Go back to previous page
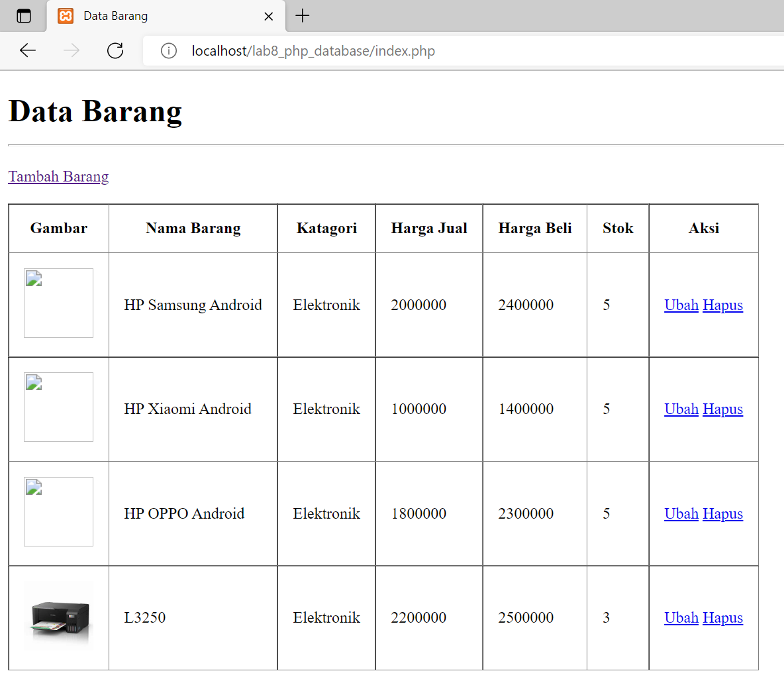 pyautogui.click(x=28, y=50)
